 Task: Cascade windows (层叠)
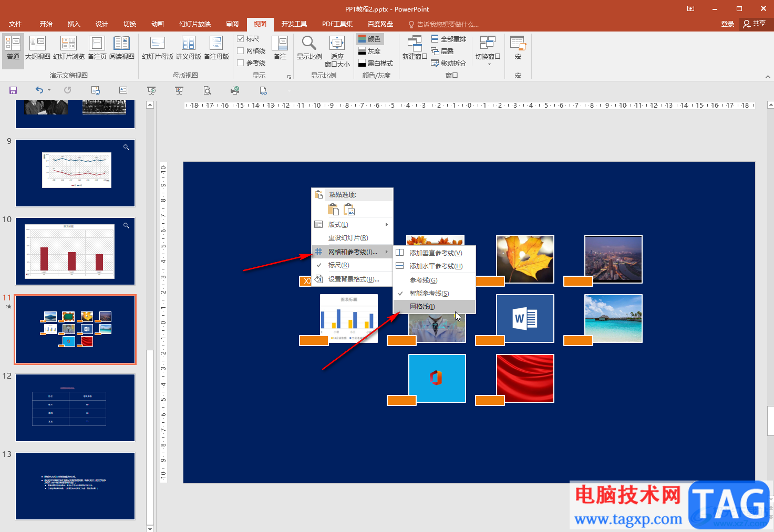(442, 51)
